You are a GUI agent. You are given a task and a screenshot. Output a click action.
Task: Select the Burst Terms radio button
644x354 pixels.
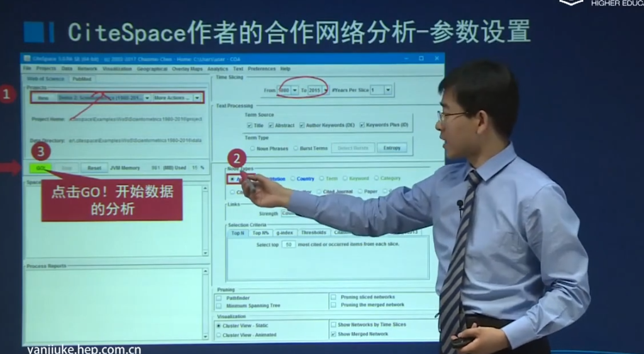(x=296, y=148)
